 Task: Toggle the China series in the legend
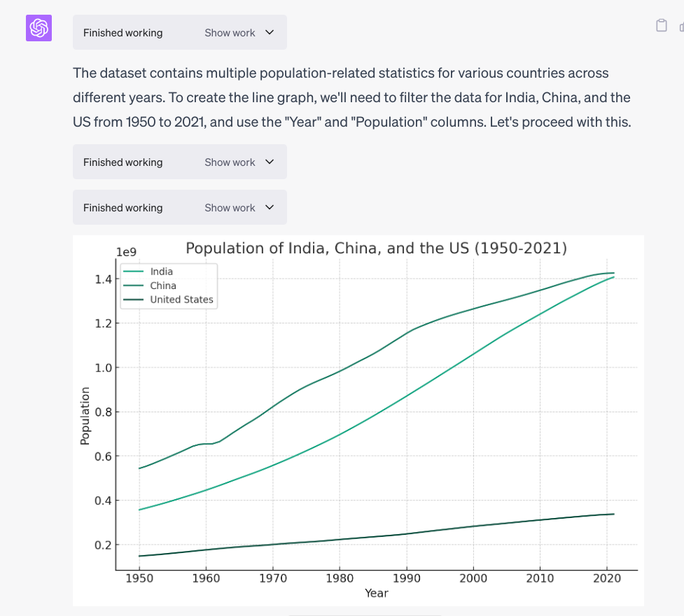[163, 286]
